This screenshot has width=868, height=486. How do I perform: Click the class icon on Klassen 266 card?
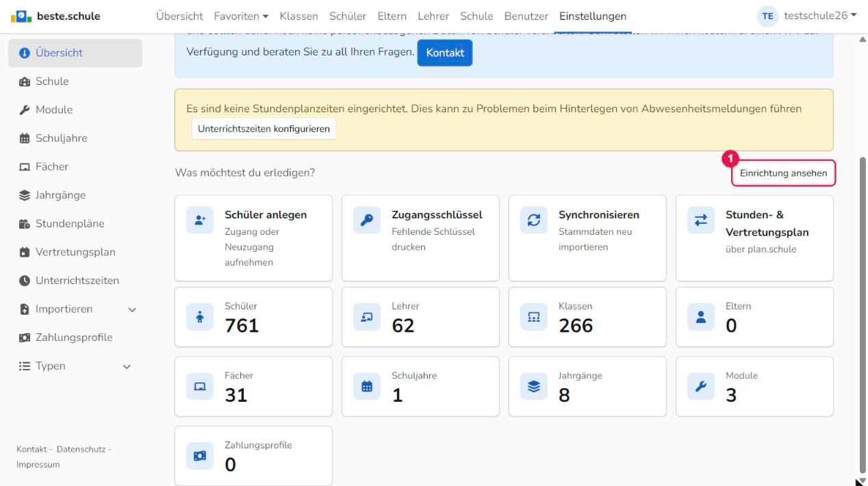point(533,318)
